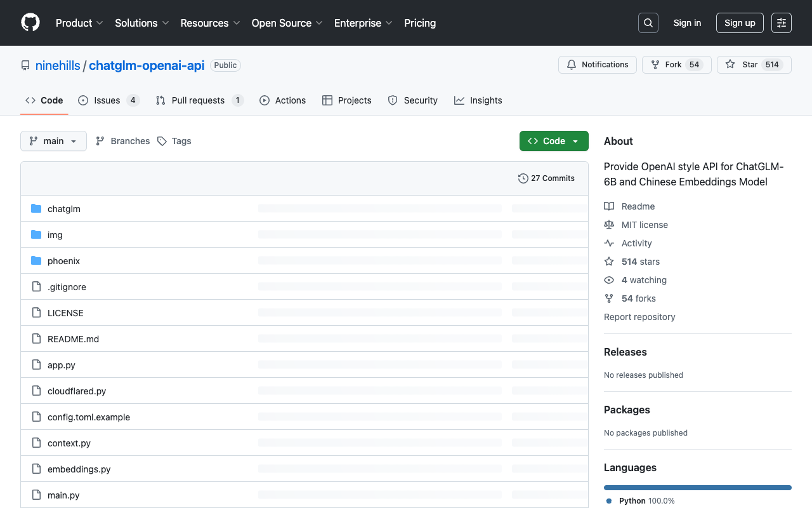Open context.py file
The image size is (812, 508).
click(x=69, y=443)
